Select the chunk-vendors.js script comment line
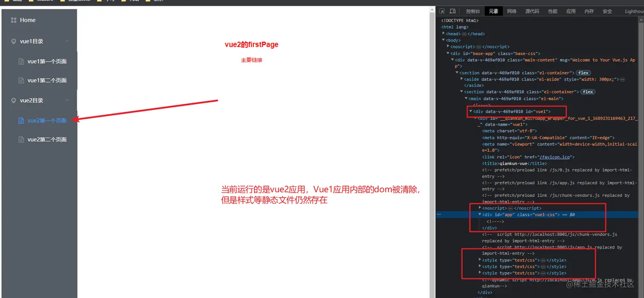 tap(549, 238)
